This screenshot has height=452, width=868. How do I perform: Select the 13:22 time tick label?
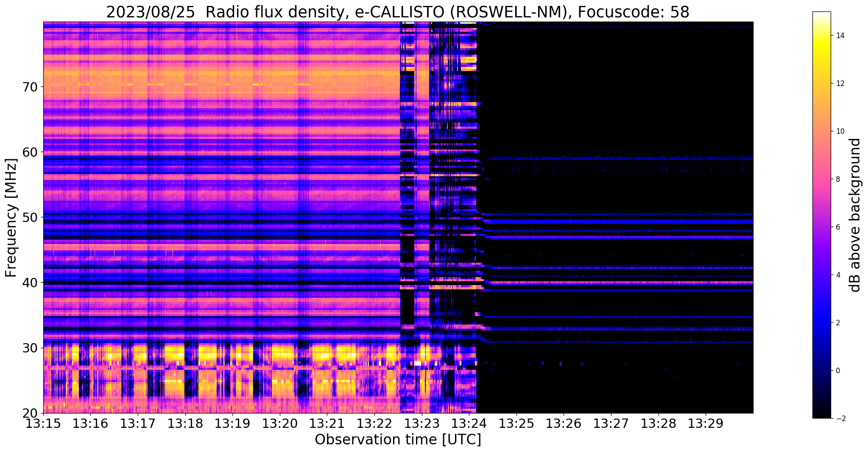pyautogui.click(x=374, y=423)
